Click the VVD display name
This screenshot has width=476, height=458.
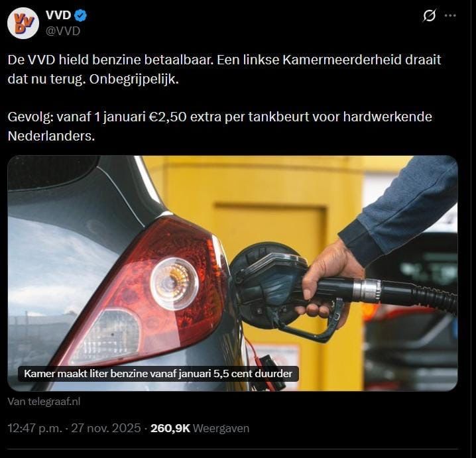[x=58, y=15]
